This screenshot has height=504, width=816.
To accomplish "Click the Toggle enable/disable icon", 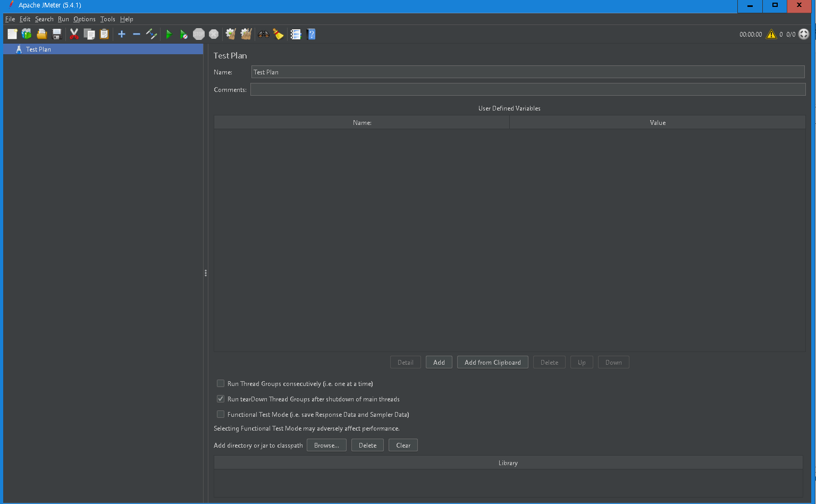I will tap(152, 34).
